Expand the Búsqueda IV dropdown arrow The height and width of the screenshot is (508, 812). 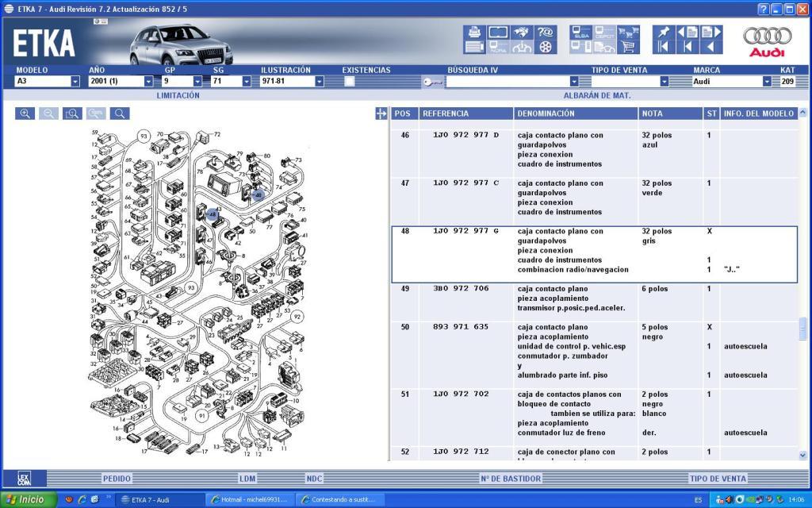tap(574, 82)
